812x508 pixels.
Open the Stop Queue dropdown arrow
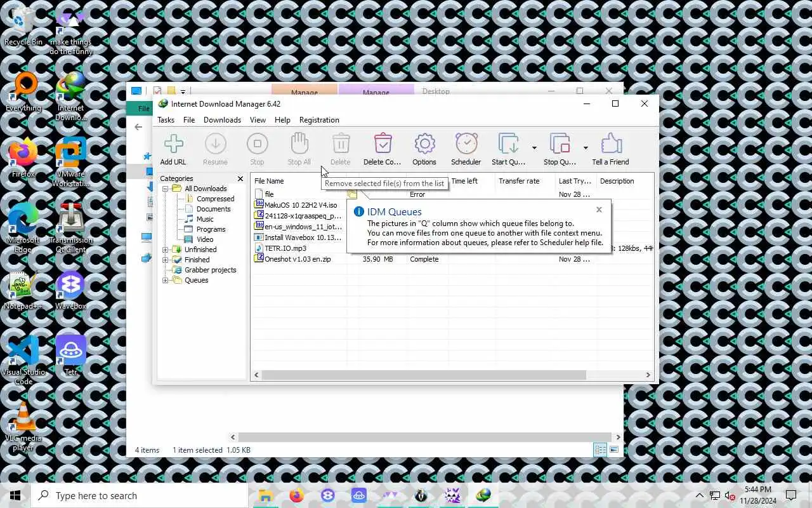[x=586, y=148]
